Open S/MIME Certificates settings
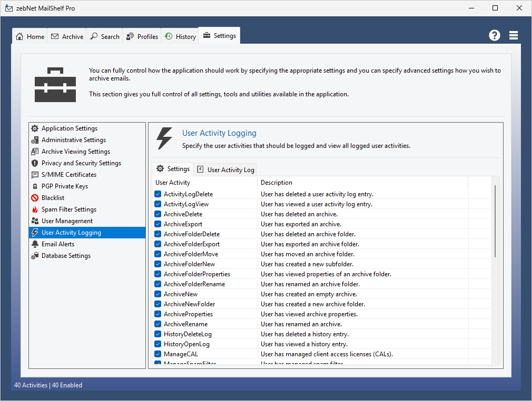Viewport: 532px width, 401px height. click(69, 175)
